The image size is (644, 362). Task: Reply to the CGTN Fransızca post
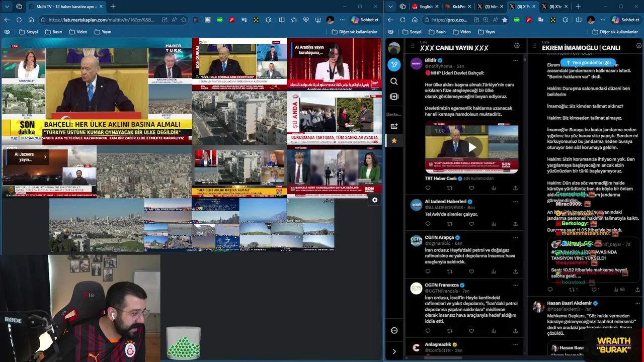[428, 331]
